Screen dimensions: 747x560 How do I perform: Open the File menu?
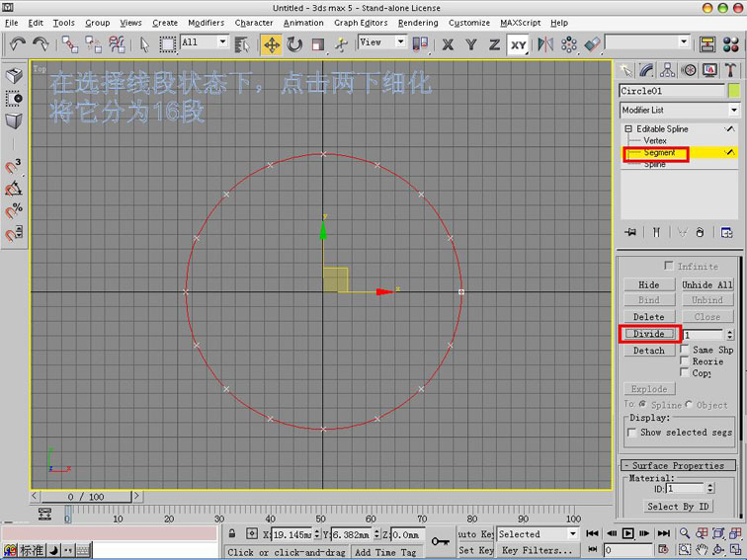click(x=12, y=23)
